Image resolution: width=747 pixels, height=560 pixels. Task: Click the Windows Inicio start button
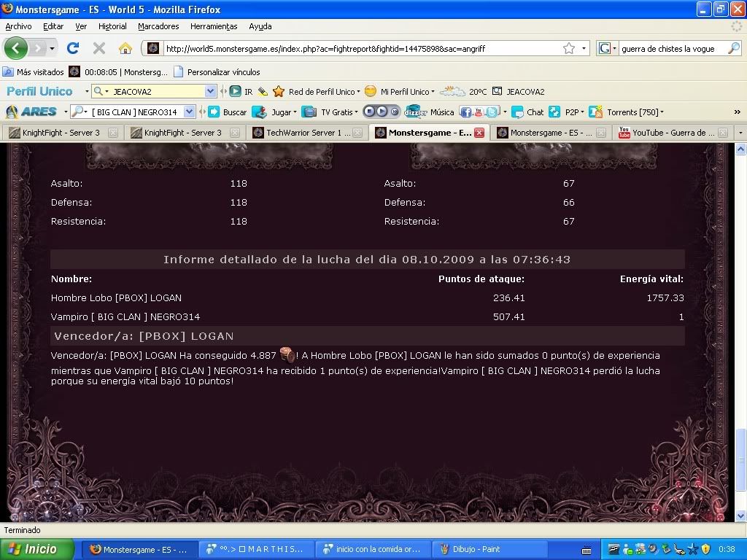click(x=36, y=549)
